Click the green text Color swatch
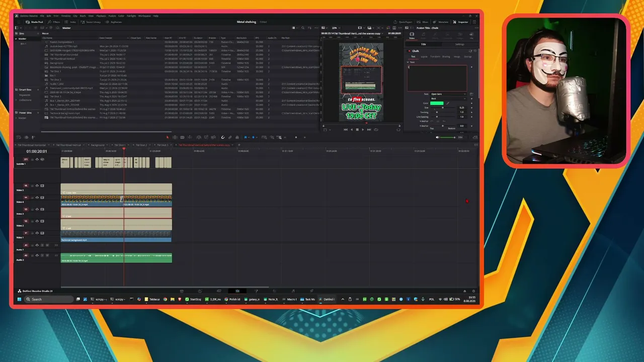 point(437,103)
